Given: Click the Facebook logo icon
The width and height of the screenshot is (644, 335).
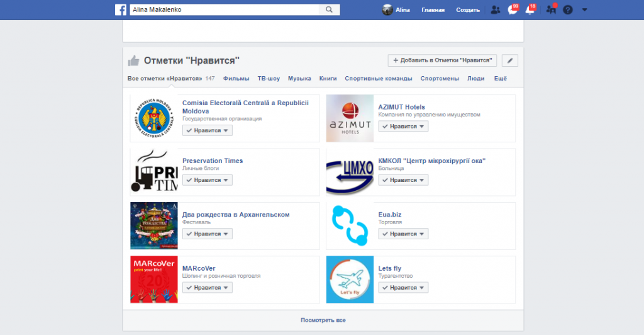Looking at the screenshot, I should [121, 9].
